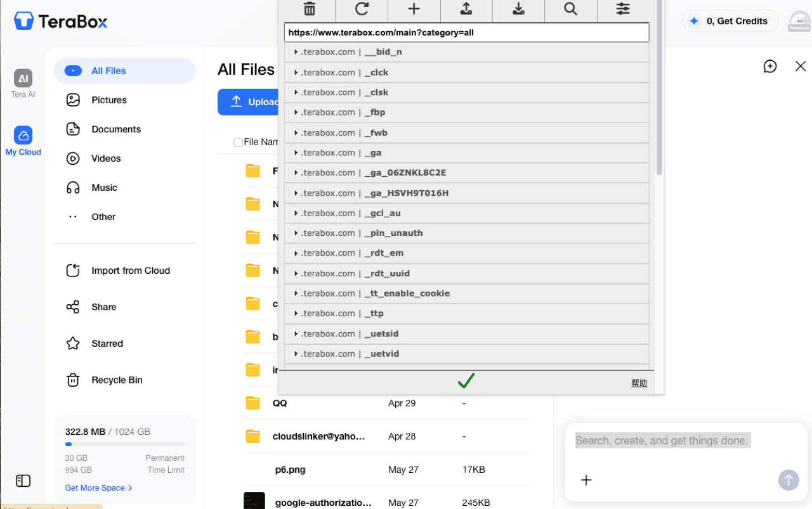Open Other category
Image resolution: width=812 pixels, height=509 pixels.
tap(124, 217)
